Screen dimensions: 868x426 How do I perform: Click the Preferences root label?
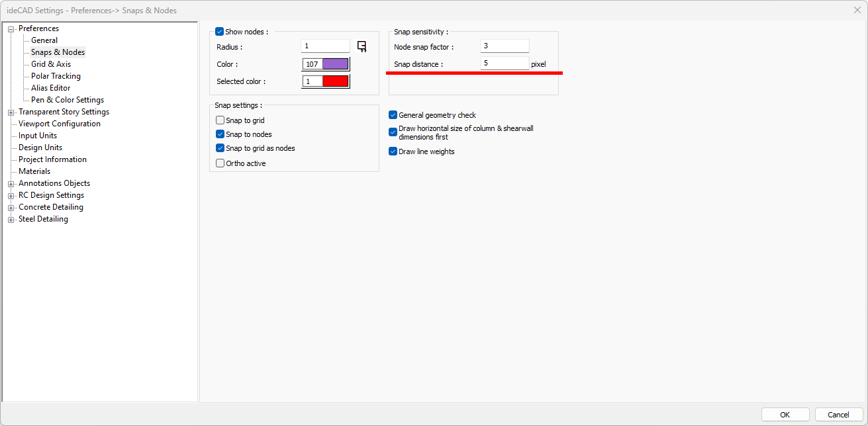point(38,28)
